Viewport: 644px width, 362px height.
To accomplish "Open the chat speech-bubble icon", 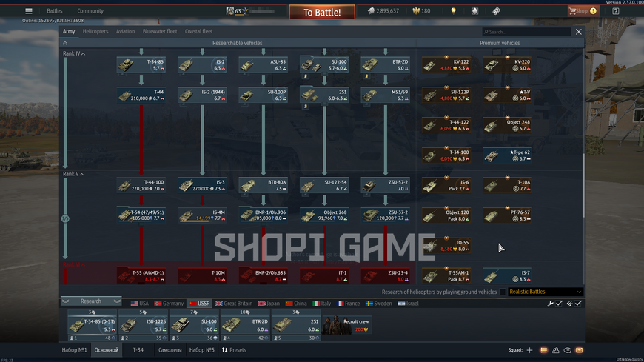I will 567,350.
